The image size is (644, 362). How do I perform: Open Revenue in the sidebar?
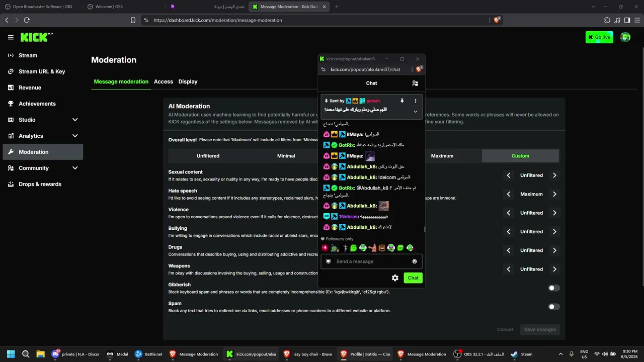tap(43, 87)
